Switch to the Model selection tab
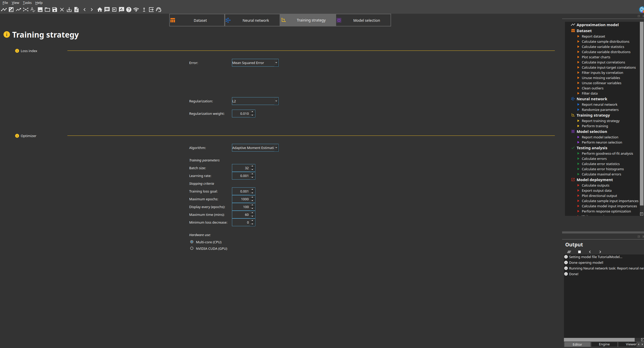This screenshot has width=644, height=348. 363,20
